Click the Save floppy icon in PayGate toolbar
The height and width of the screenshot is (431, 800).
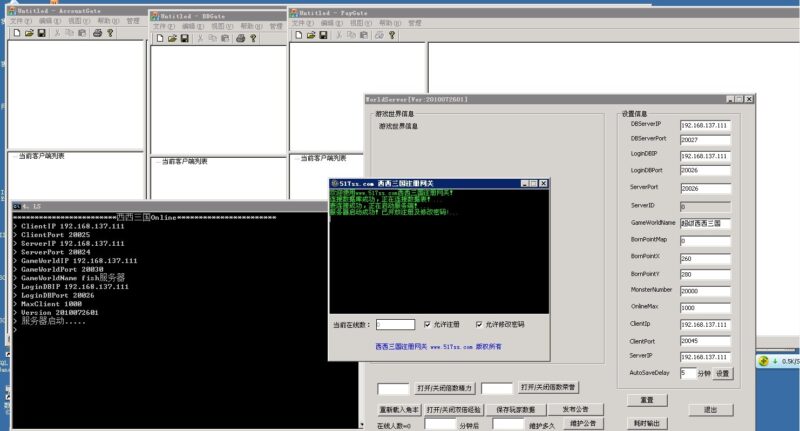click(x=324, y=34)
